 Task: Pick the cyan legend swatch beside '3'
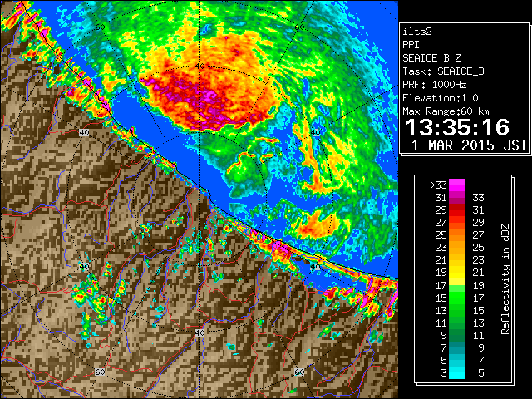(x=457, y=373)
